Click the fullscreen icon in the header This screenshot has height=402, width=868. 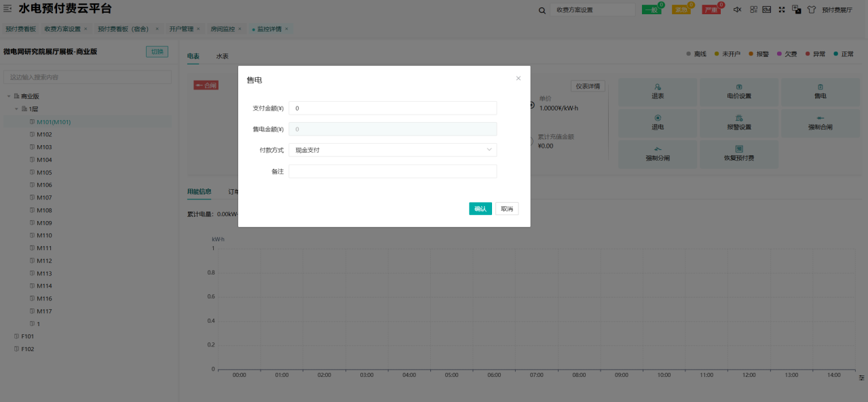(782, 9)
